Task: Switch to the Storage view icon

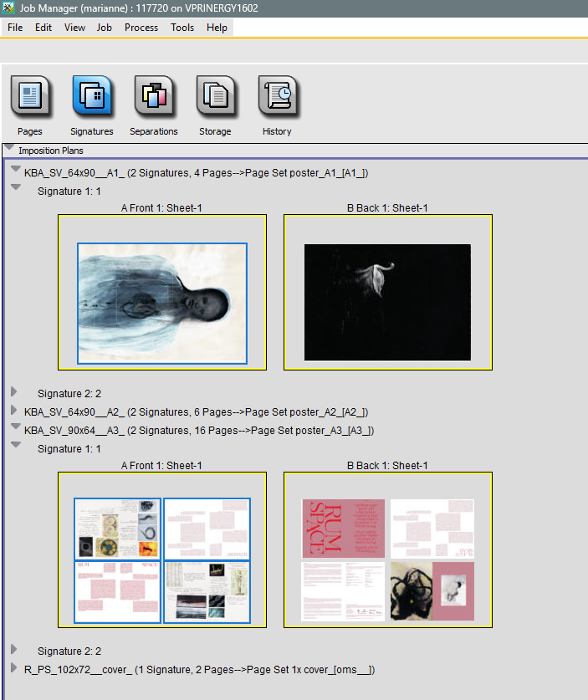Action: (216, 97)
